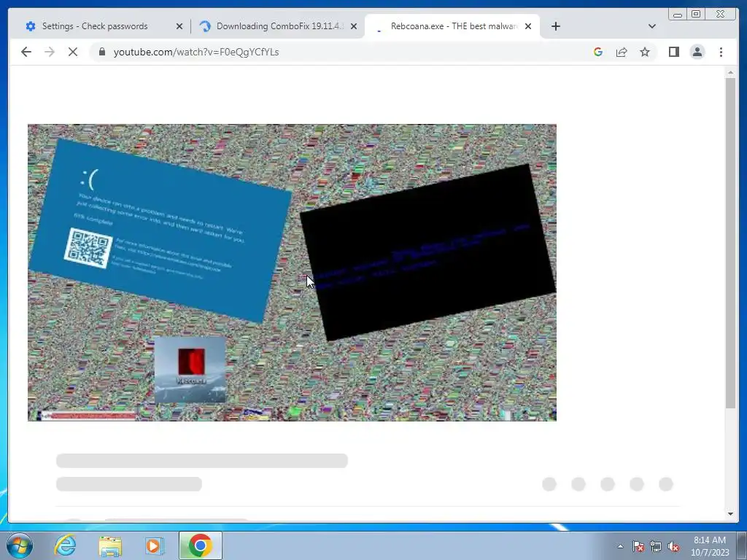Open a new tab

555,26
